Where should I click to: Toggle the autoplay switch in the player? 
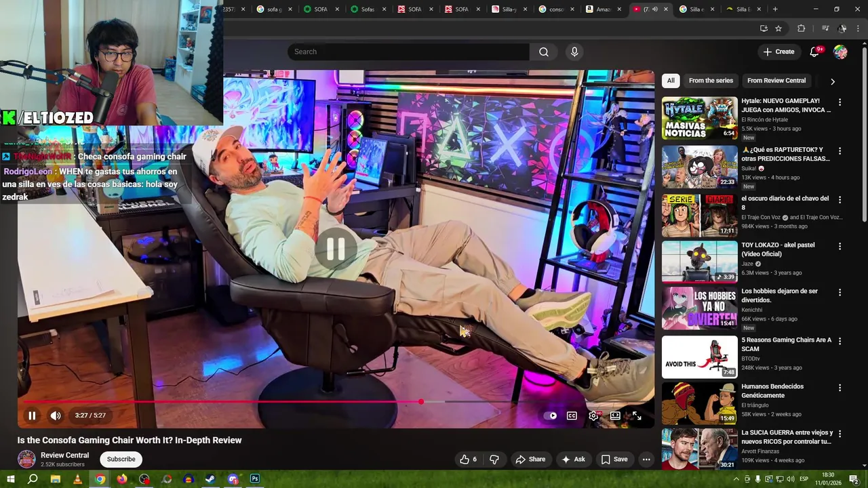tap(550, 415)
